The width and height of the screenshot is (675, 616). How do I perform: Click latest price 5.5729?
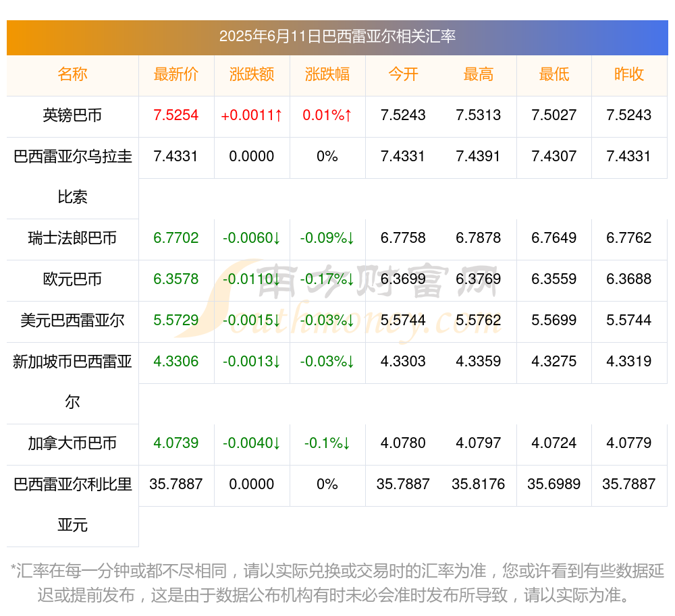176,320
